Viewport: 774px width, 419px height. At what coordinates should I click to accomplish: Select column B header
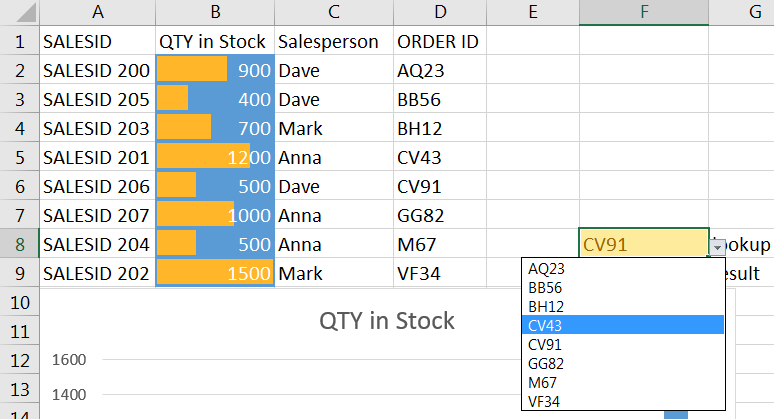coord(215,13)
